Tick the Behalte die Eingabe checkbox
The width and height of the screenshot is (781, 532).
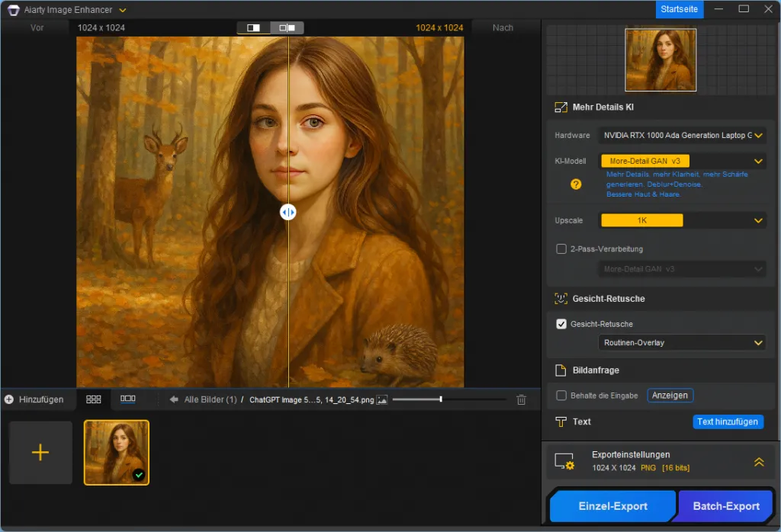(561, 396)
